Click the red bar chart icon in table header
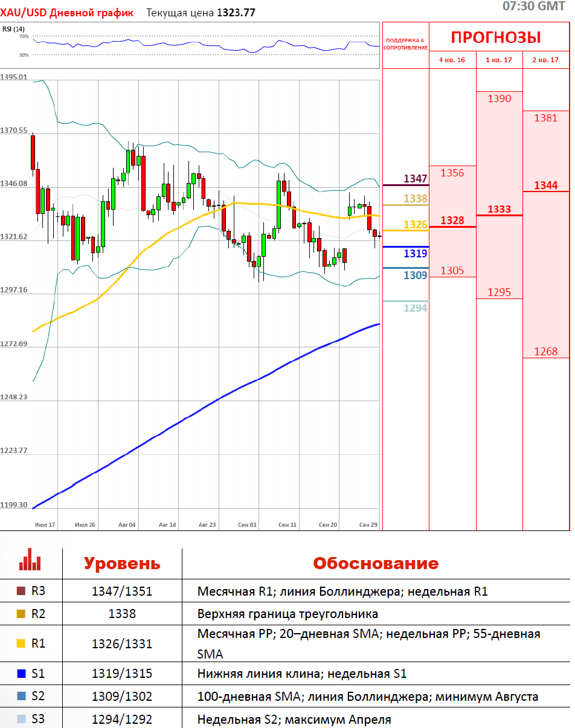 (30, 559)
